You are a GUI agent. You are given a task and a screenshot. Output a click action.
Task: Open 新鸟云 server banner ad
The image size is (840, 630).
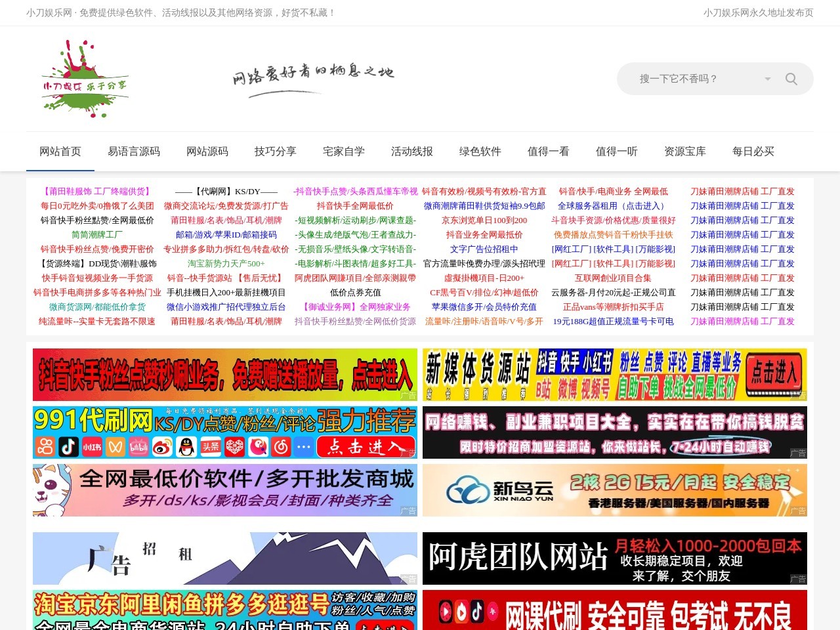click(615, 490)
